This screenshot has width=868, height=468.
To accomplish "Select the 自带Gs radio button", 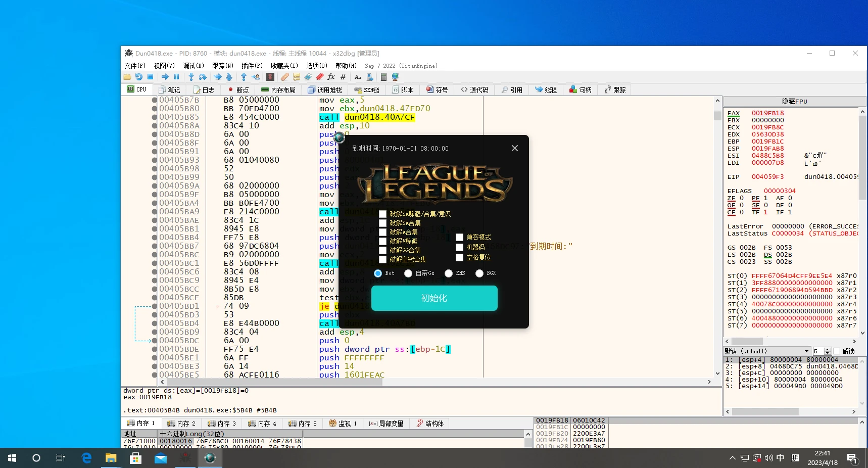I will click(408, 273).
